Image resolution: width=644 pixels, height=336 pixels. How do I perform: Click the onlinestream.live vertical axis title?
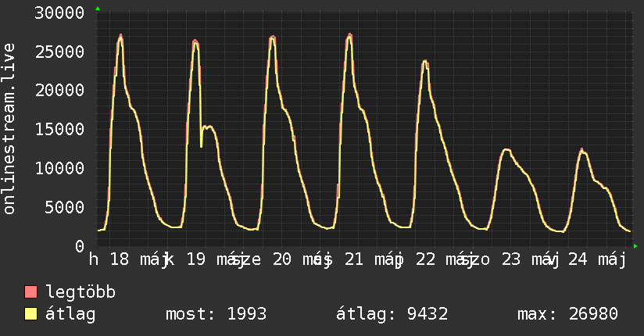(x=9, y=129)
